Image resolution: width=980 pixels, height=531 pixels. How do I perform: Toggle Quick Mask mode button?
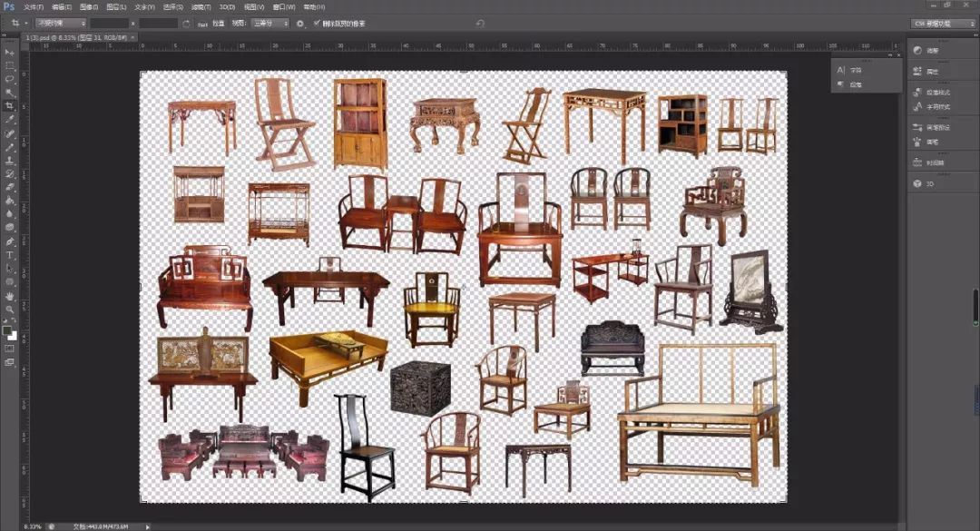pyautogui.click(x=10, y=348)
